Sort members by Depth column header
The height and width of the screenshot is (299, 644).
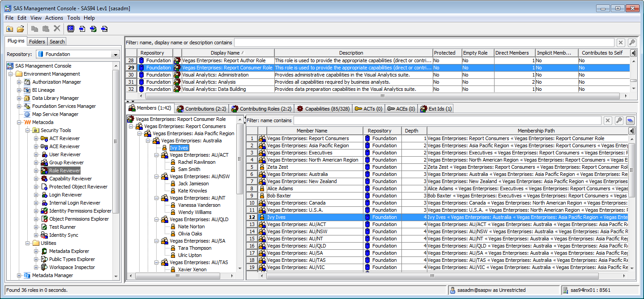[414, 131]
